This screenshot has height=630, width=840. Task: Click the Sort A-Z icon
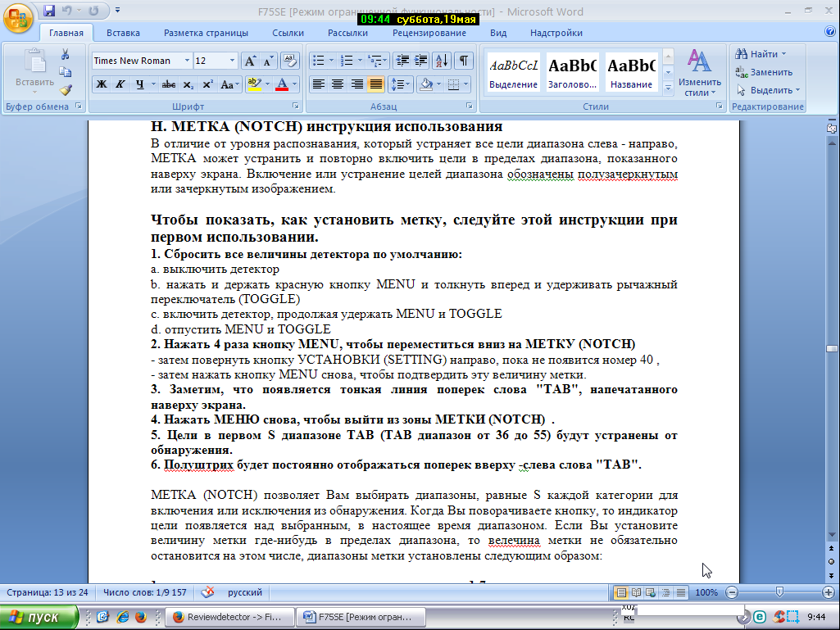(x=441, y=61)
